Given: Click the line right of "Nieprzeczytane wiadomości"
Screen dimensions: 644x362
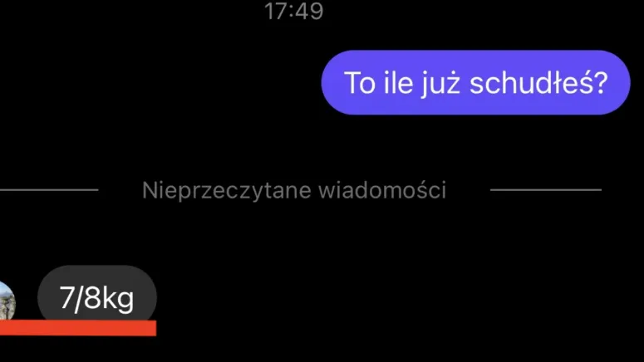Looking at the screenshot, I should 546,190.
